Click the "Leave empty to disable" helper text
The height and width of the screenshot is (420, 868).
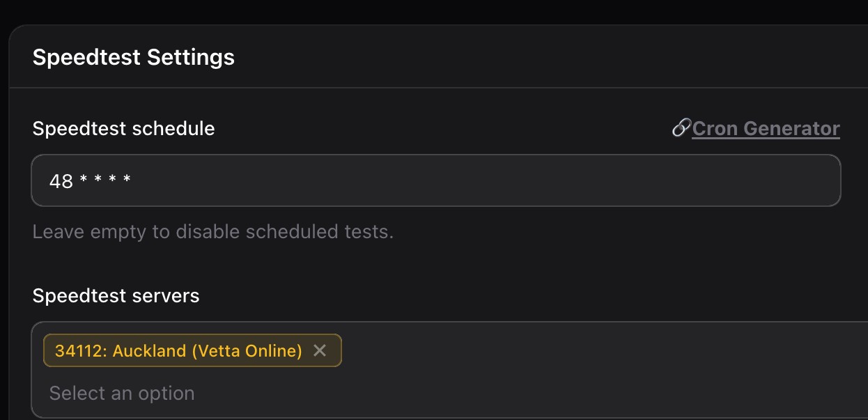click(212, 231)
